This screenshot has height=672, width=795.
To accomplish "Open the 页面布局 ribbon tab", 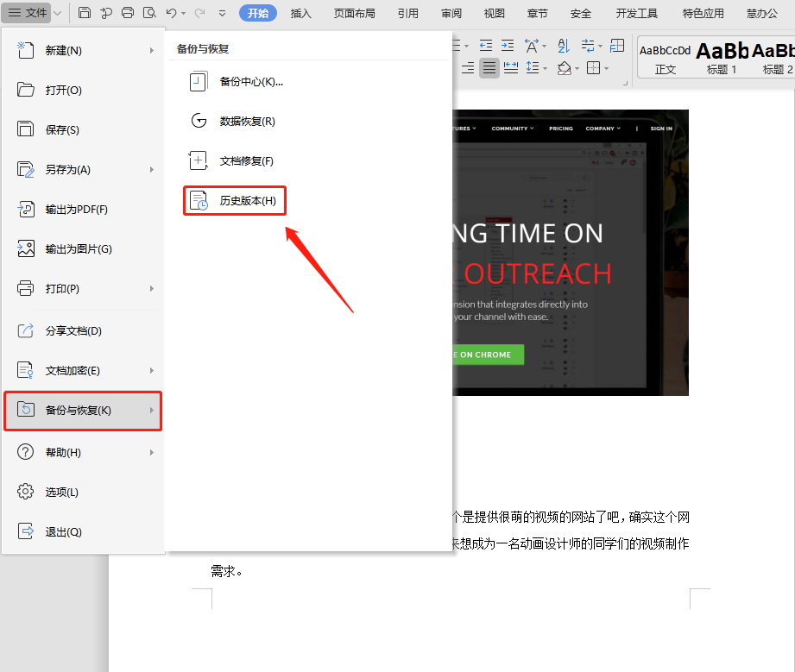I will (355, 13).
